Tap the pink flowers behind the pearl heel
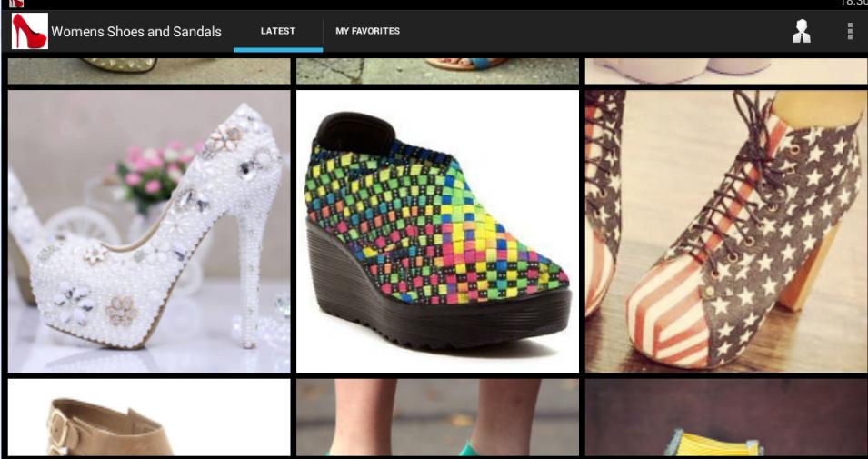Viewport: 868px width, 459px height. [155, 168]
